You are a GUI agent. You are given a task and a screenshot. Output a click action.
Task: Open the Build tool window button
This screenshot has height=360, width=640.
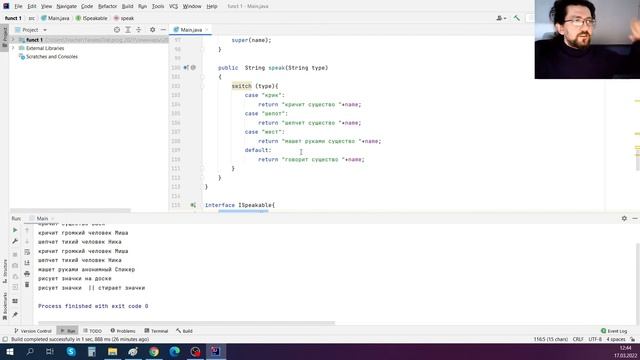(x=184, y=331)
